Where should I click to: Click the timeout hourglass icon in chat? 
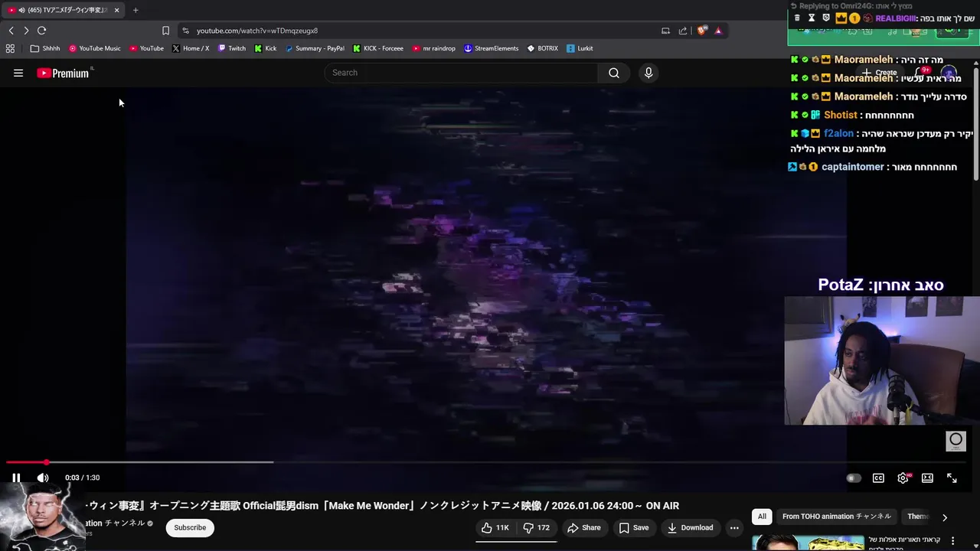click(x=811, y=18)
